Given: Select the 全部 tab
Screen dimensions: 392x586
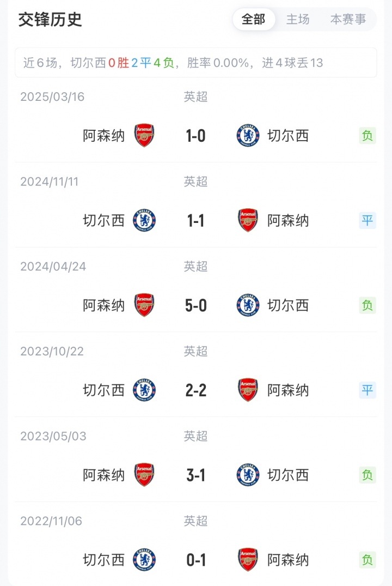Looking at the screenshot, I should pos(254,20).
